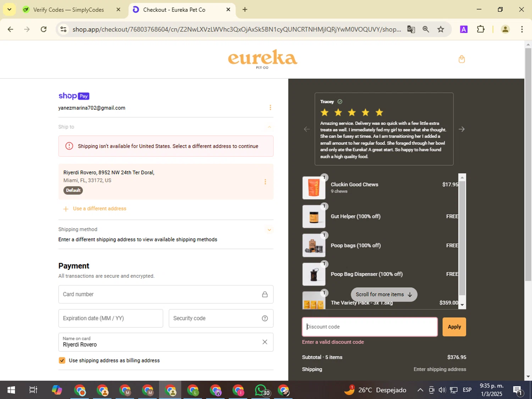Show the next customer review
The image size is (532, 399).
(461, 129)
